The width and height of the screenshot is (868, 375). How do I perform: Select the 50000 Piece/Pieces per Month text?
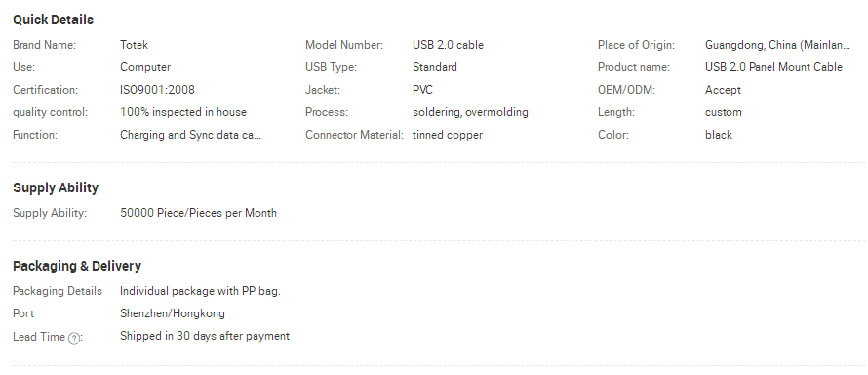click(x=198, y=213)
